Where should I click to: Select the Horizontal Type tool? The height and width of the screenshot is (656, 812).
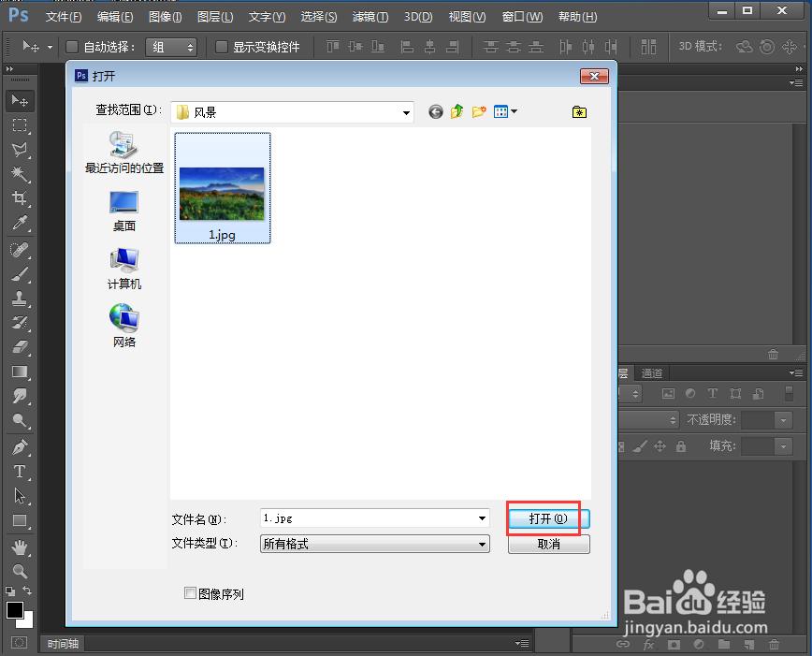click(x=20, y=472)
